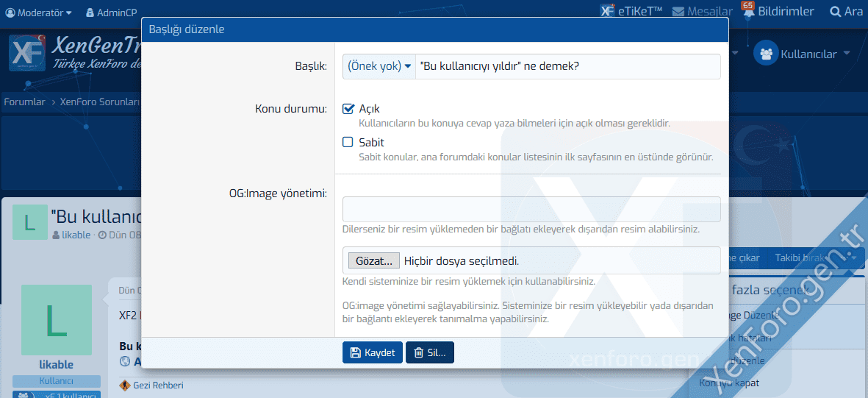Uncheck the Açık topic status checkbox
Image resolution: width=868 pixels, height=398 pixels.
tap(348, 109)
